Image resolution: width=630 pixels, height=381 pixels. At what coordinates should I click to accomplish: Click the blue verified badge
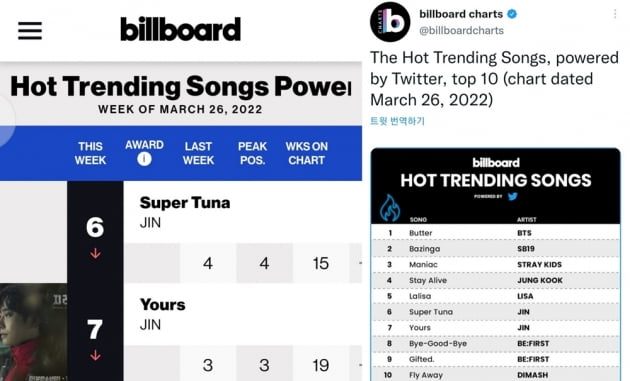(x=512, y=14)
